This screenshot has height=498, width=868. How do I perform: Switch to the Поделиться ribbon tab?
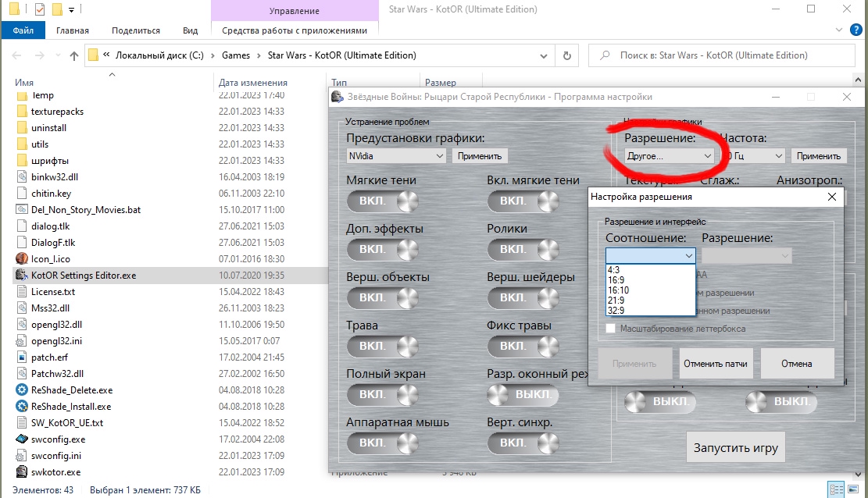[x=136, y=30]
